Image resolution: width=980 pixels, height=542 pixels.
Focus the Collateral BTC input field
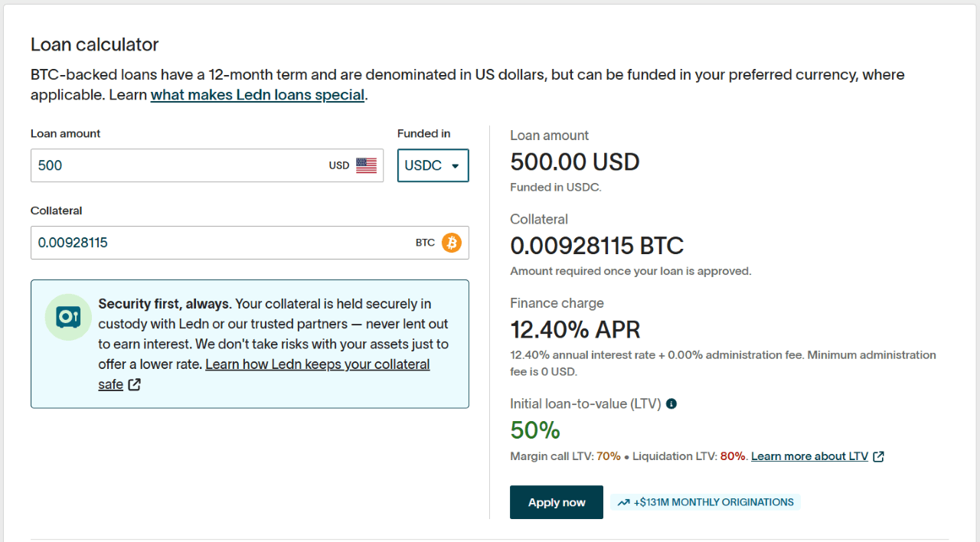(214, 243)
